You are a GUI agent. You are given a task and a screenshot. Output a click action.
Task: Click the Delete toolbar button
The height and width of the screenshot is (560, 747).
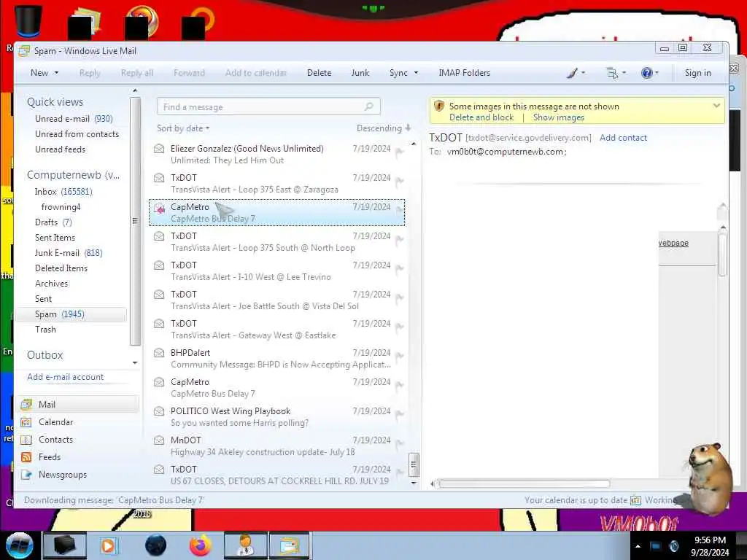[x=319, y=73]
